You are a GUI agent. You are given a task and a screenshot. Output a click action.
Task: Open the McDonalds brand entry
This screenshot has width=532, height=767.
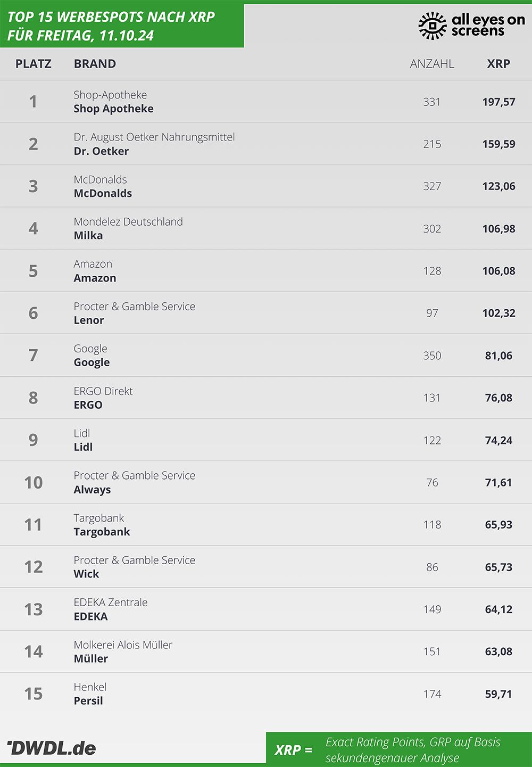click(x=103, y=193)
